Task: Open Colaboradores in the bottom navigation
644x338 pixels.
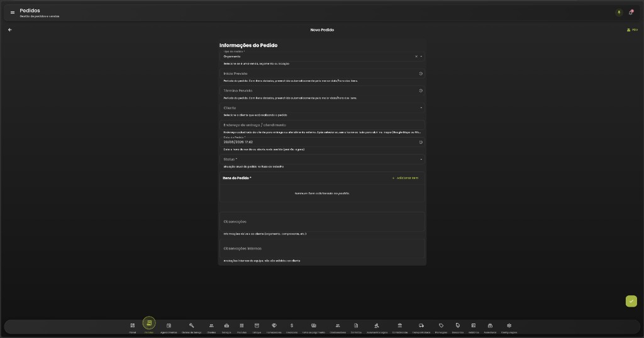Action: pos(338,328)
